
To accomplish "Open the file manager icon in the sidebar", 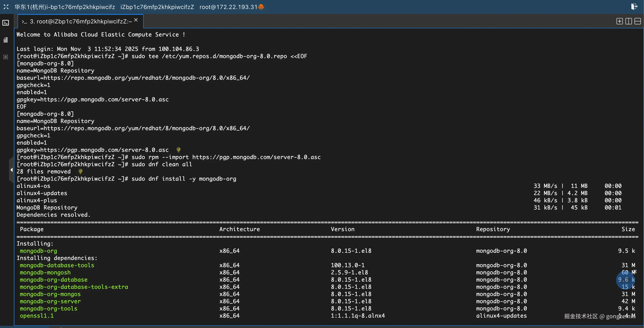I will (5, 40).
